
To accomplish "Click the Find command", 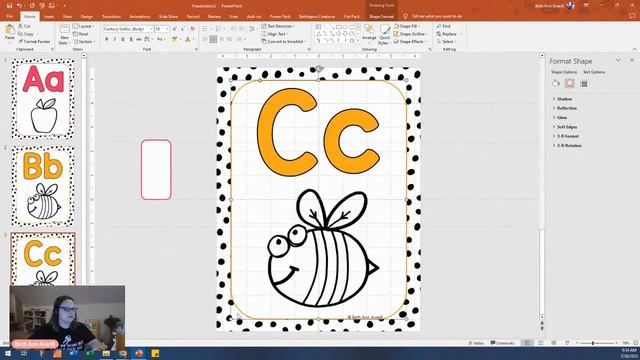I will point(444,26).
